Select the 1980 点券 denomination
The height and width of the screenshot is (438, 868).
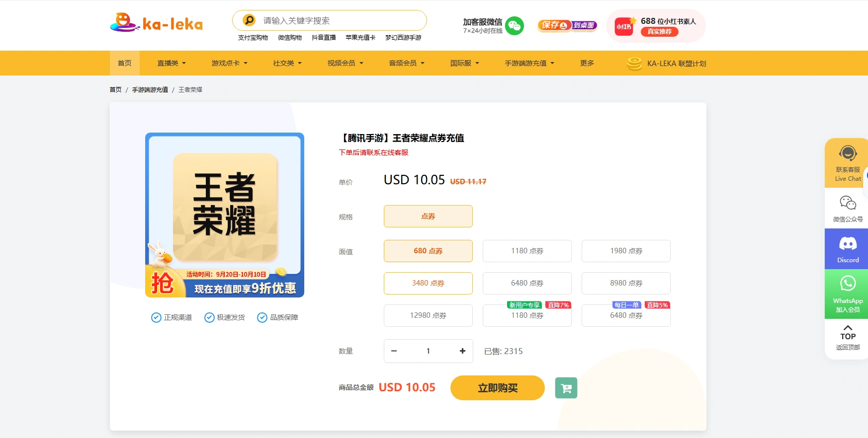625,251
